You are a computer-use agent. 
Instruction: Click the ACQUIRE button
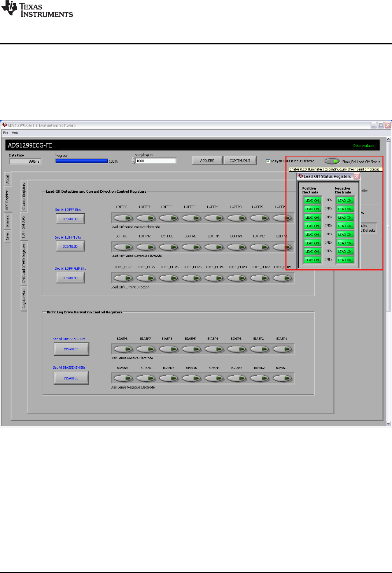207,160
